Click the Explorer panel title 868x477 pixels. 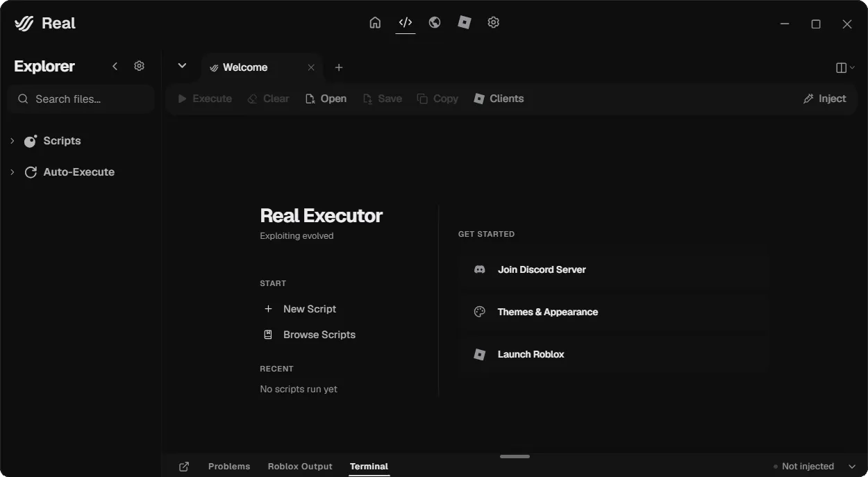point(44,66)
